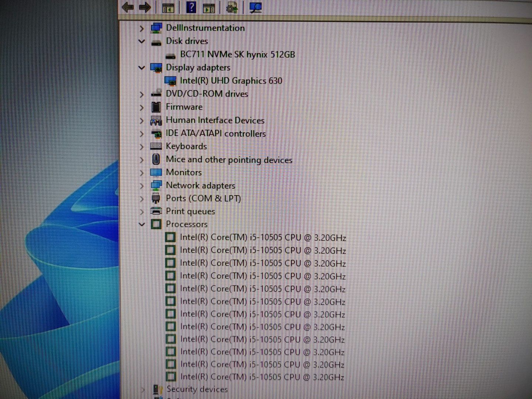Select the IDE ATA/ATAPI controllers label
Image resolution: width=532 pixels, height=399 pixels.
coord(216,133)
